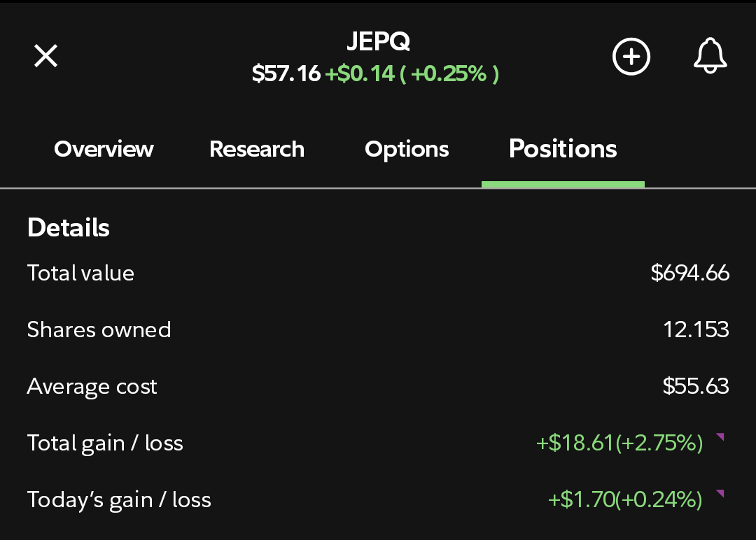Tap the $55.63 average cost value

click(x=696, y=386)
